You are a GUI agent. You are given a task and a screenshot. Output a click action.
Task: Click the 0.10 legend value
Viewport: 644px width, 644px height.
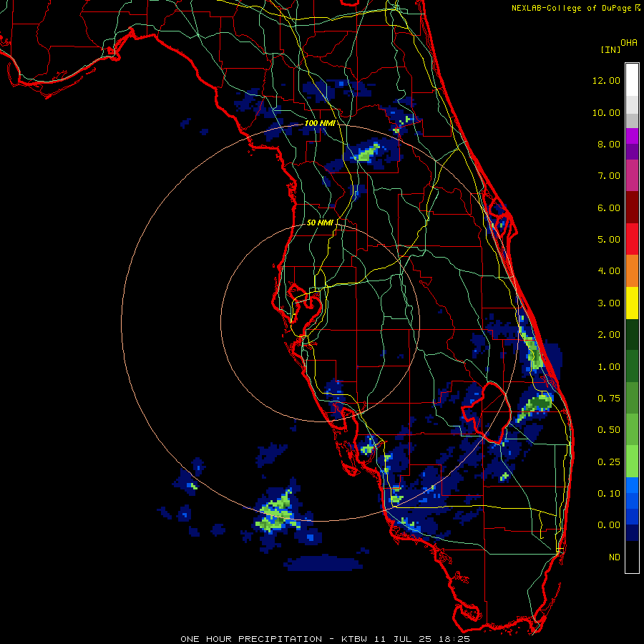pos(609,494)
